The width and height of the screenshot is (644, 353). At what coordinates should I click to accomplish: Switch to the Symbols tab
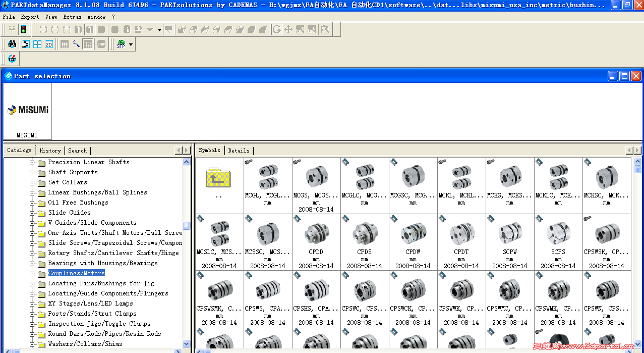tap(209, 150)
